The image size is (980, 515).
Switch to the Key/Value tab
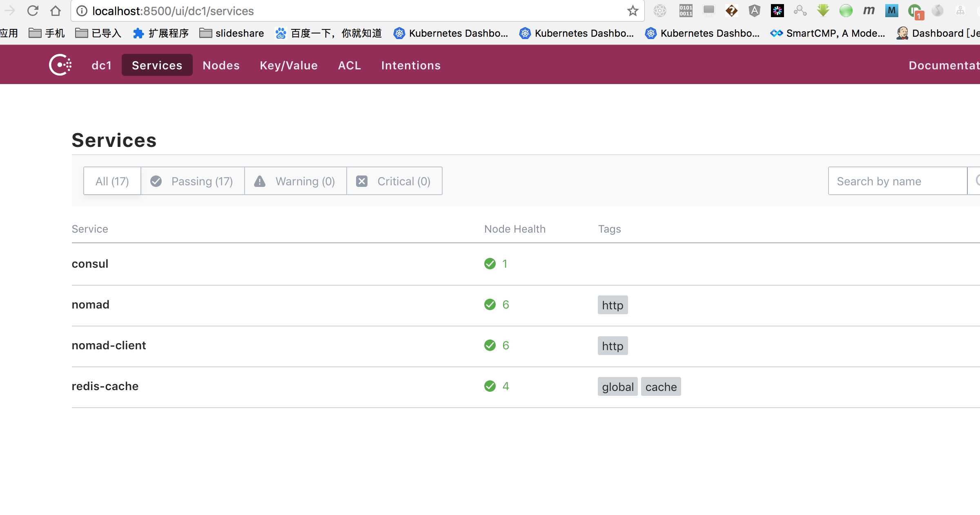coord(289,65)
